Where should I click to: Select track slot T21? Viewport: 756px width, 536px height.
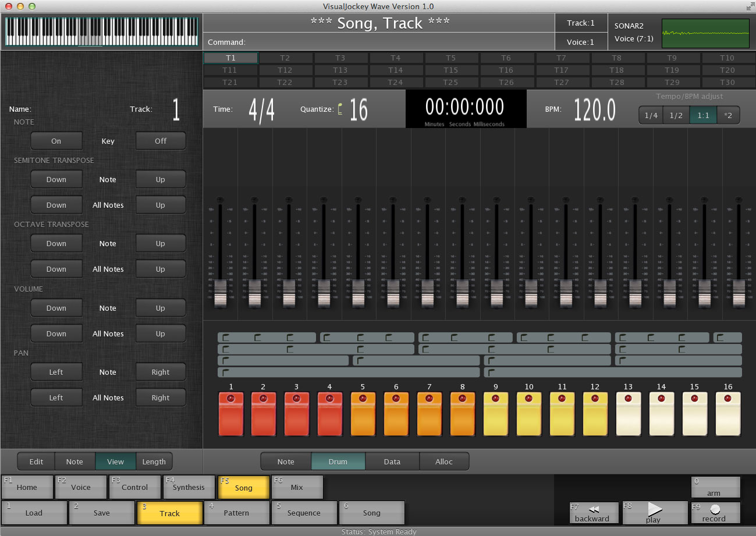[x=229, y=82]
